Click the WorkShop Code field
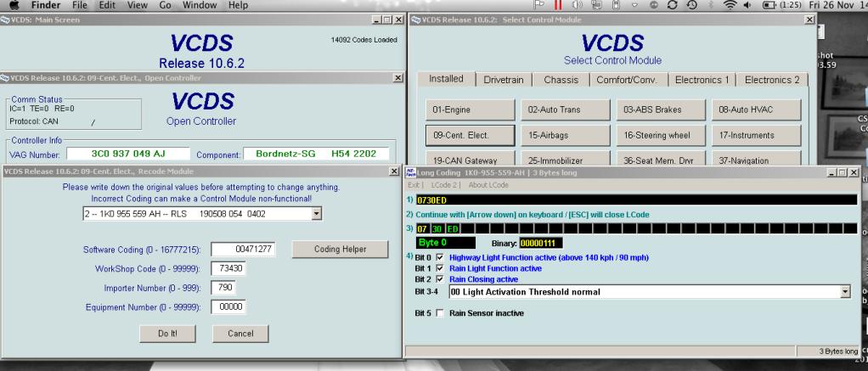 [x=228, y=269]
